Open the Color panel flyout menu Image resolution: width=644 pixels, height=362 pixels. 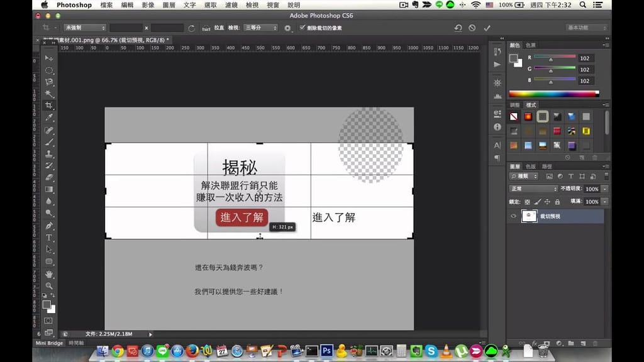606,45
